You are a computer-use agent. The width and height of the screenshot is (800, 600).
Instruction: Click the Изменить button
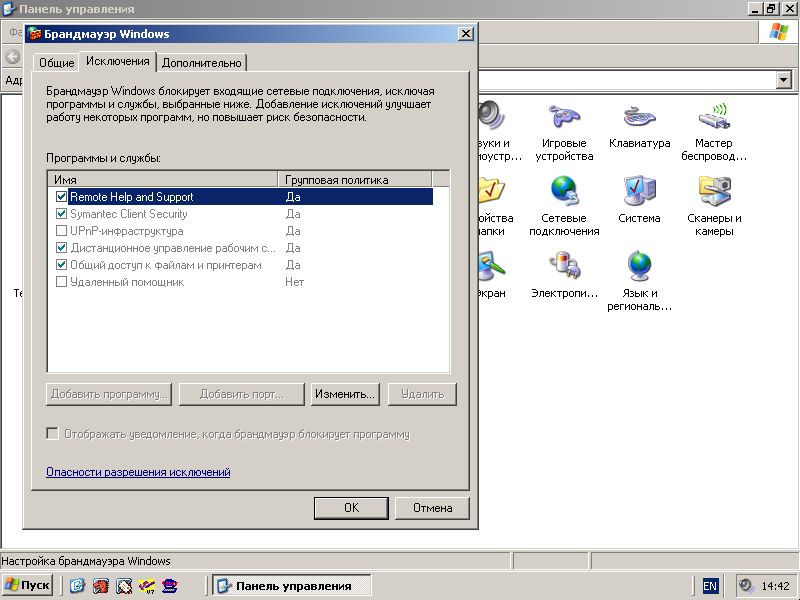[344, 394]
